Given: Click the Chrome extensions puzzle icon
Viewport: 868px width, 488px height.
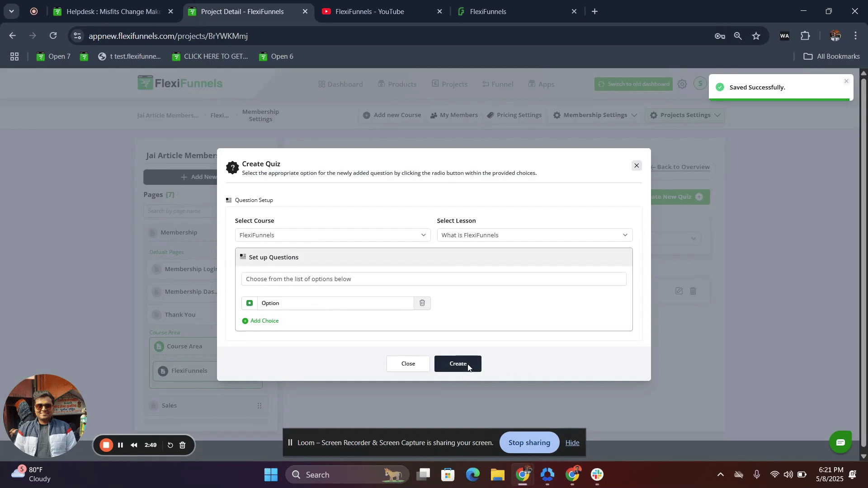Looking at the screenshot, I should coord(805,36).
